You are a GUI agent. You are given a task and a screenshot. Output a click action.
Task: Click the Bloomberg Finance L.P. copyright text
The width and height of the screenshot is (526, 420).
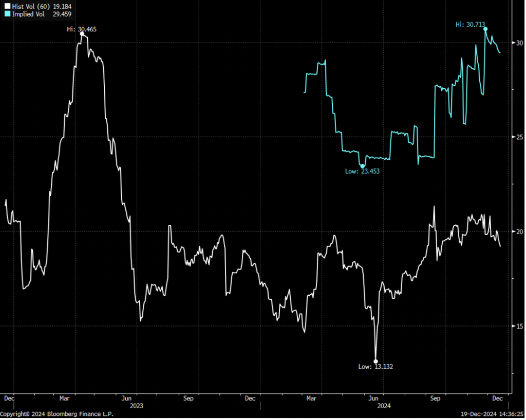tap(57, 414)
